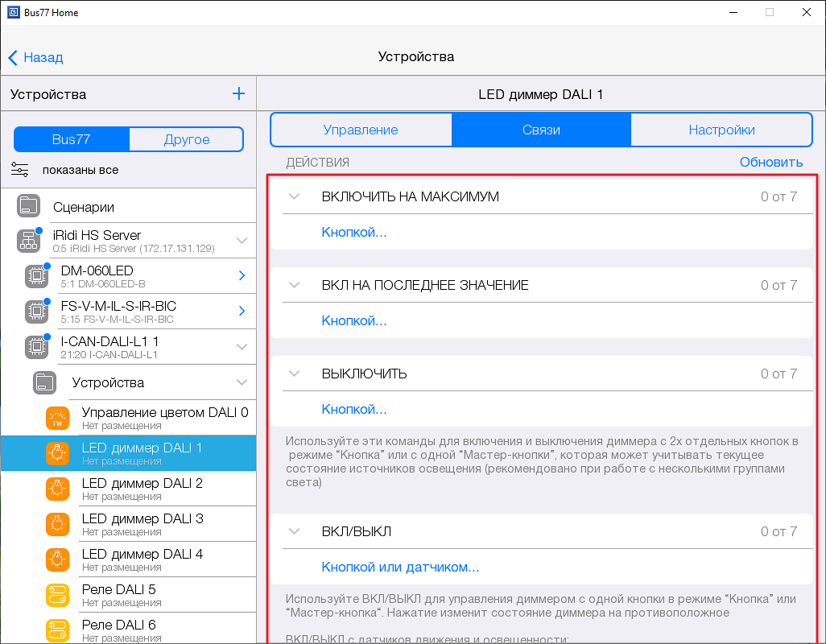Collapse the iRidi HS Server node
The height and width of the screenshot is (644, 826).
(x=242, y=241)
